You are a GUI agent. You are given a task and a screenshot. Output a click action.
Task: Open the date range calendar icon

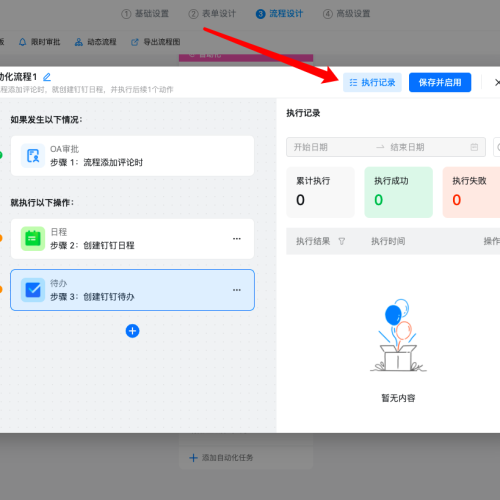[x=474, y=147]
